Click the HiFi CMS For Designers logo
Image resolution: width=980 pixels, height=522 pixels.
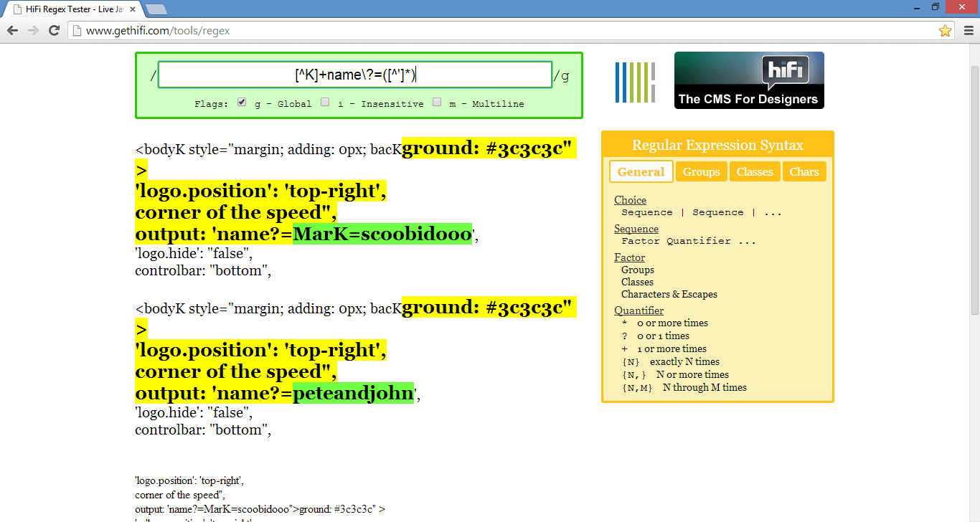(x=748, y=80)
